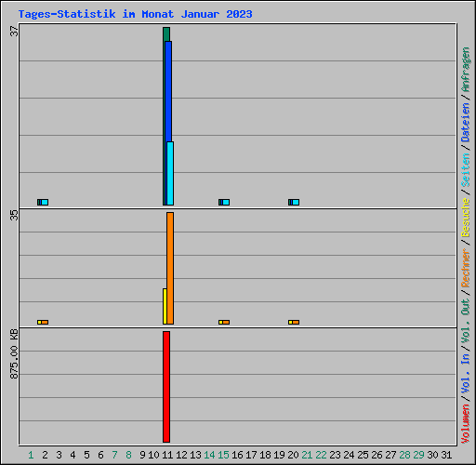Click day label '18' on the x-axis

[x=265, y=455]
